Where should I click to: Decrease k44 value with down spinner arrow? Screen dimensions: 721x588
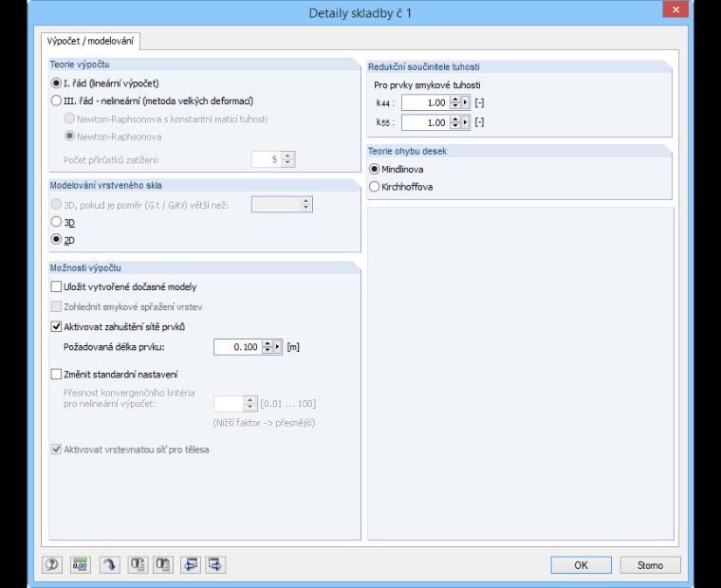click(x=454, y=105)
